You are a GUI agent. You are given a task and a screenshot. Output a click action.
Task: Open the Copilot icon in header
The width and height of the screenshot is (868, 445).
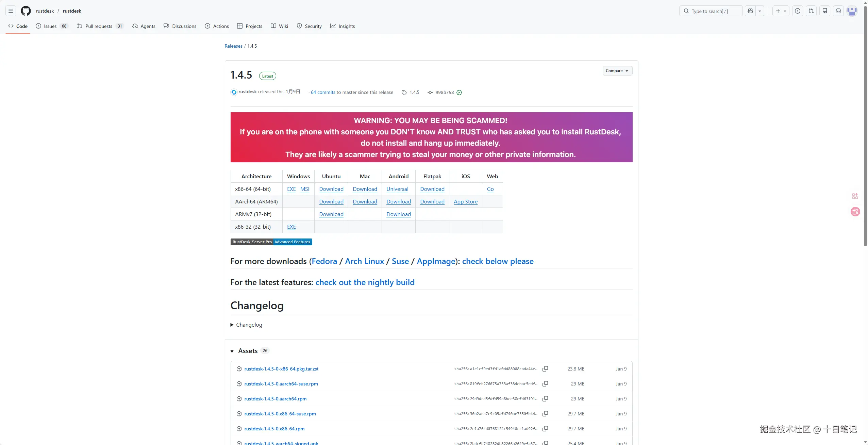(x=750, y=11)
